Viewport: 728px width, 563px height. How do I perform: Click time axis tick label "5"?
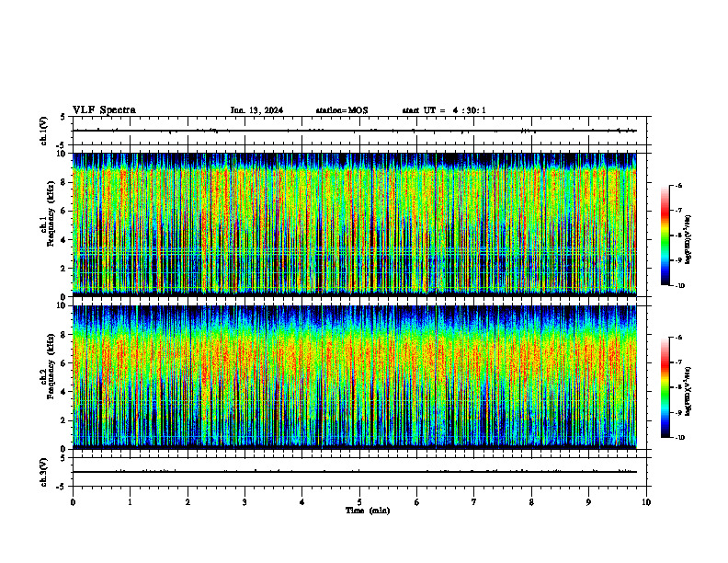359,502
